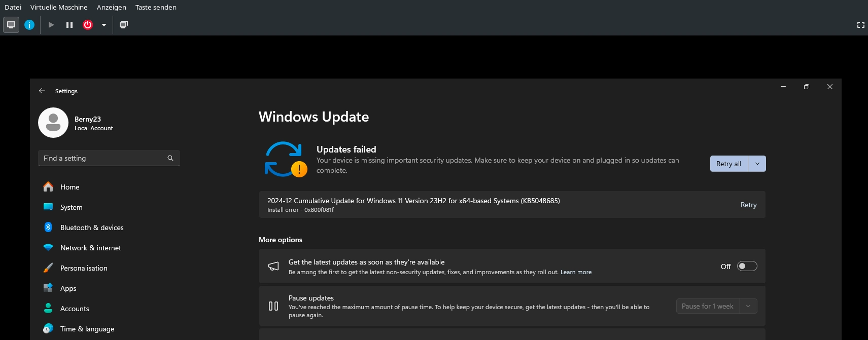This screenshot has height=340, width=868.
Task: Click the Updates failed heading
Action: pos(346,149)
